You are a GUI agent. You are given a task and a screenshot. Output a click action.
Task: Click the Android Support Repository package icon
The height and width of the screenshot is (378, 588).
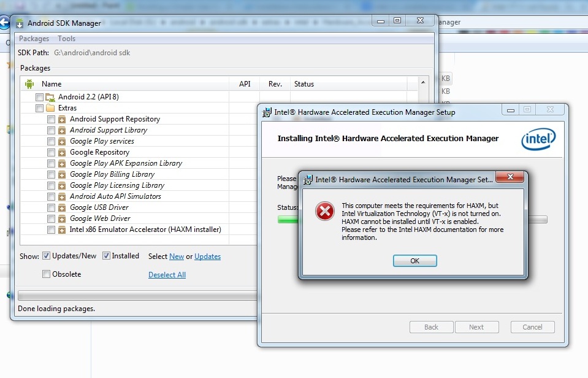pos(62,120)
